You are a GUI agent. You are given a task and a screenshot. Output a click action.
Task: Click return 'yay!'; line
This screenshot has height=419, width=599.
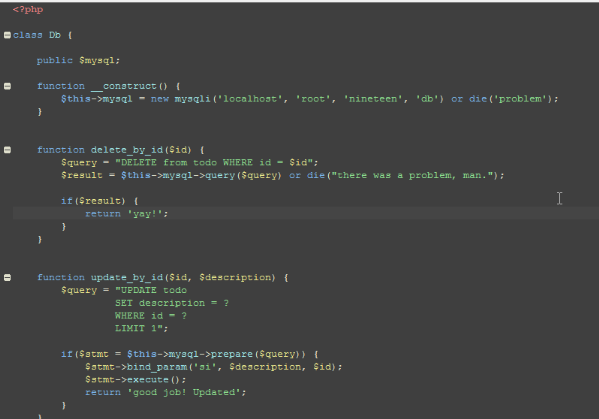point(126,214)
